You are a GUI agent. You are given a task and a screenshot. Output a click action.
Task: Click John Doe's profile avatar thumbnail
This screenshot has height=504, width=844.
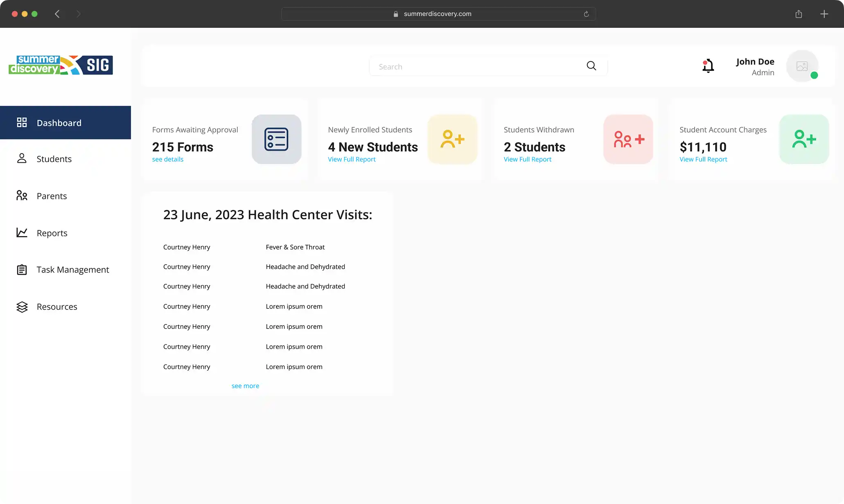[x=802, y=66]
